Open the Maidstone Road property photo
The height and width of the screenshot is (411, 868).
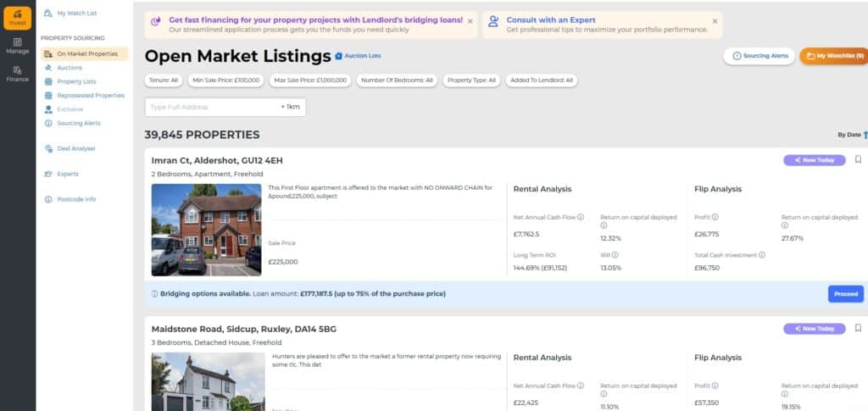point(209,381)
